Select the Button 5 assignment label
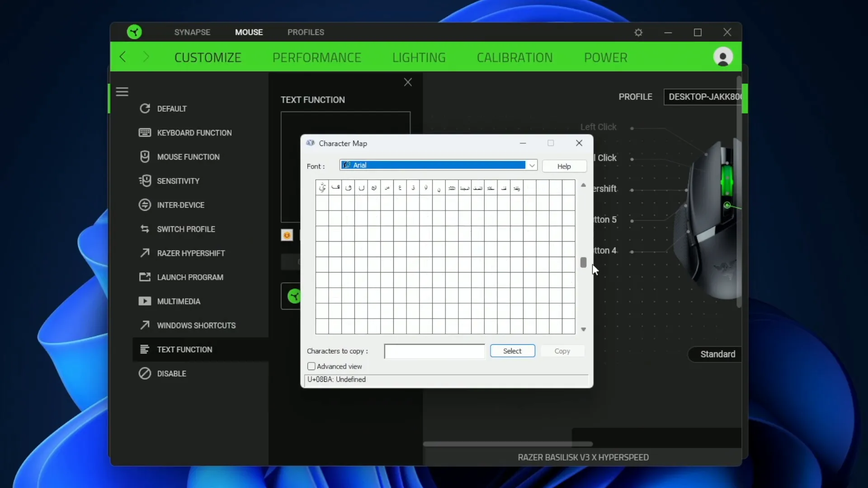Viewport: 868px width, 488px height. pyautogui.click(x=605, y=220)
